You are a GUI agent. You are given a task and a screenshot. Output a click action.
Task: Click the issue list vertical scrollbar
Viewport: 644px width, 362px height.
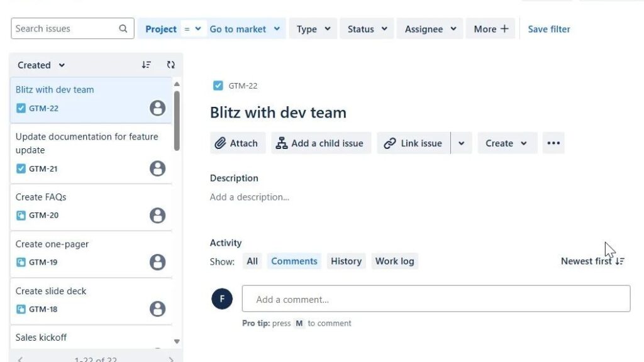[x=177, y=121]
